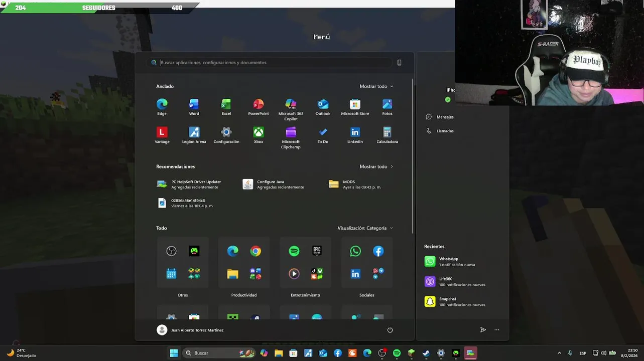Toggle the phone panel button beside search
The height and width of the screenshot is (361, 644).
[400, 63]
